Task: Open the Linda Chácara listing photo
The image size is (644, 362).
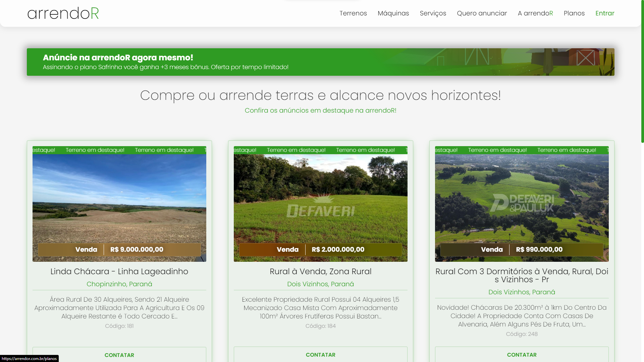Action: click(x=119, y=201)
